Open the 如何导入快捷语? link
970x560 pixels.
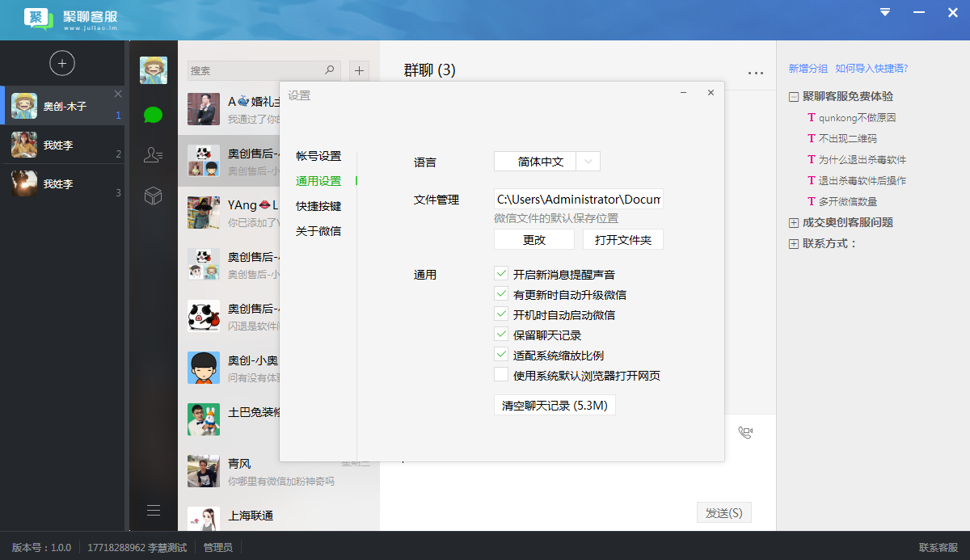[x=872, y=69]
